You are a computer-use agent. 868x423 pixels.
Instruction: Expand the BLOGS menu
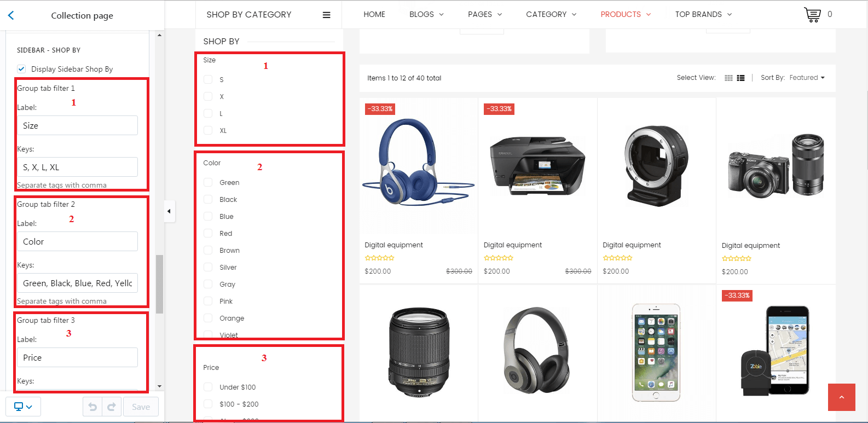point(426,14)
